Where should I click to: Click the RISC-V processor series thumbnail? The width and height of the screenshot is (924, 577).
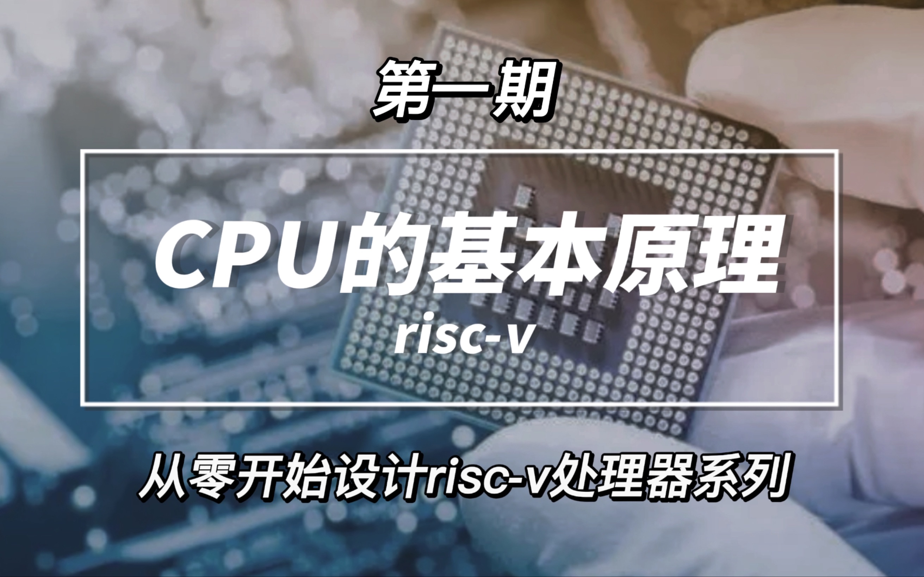462,289
